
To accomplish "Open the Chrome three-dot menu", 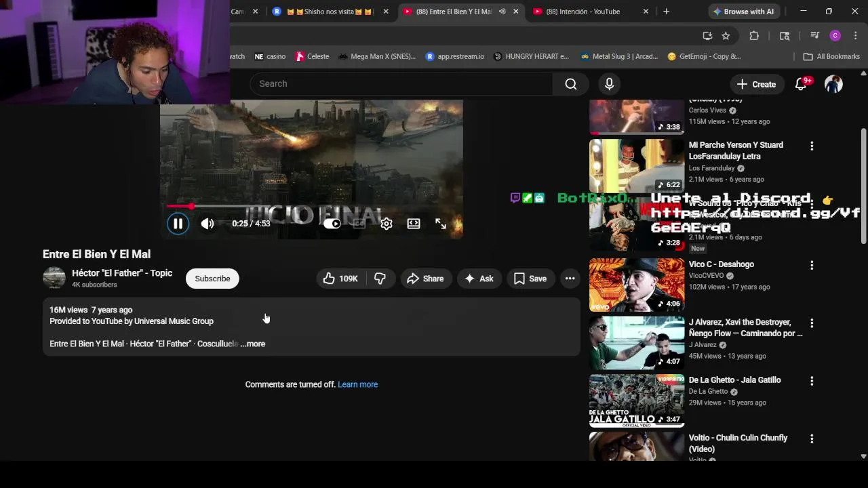I will (x=856, y=36).
